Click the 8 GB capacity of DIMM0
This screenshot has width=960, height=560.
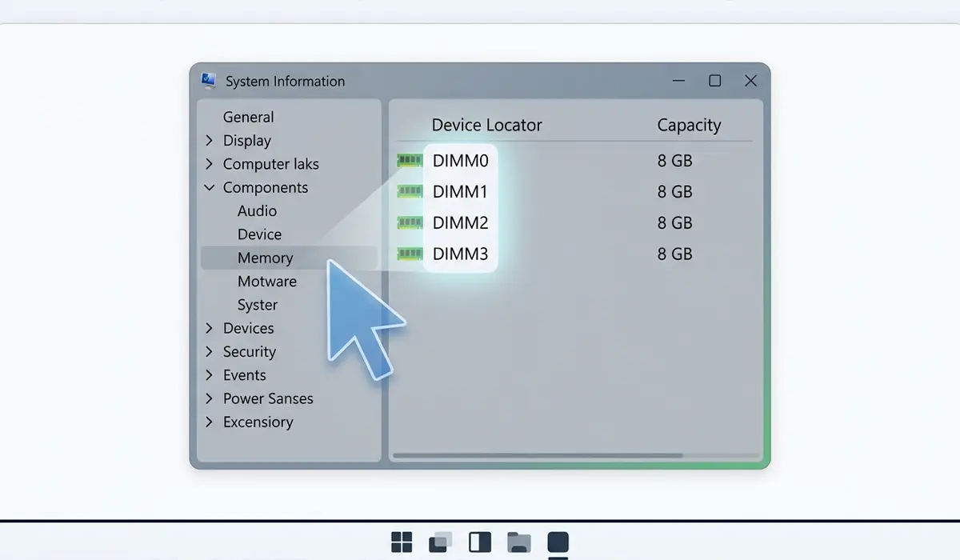click(674, 161)
